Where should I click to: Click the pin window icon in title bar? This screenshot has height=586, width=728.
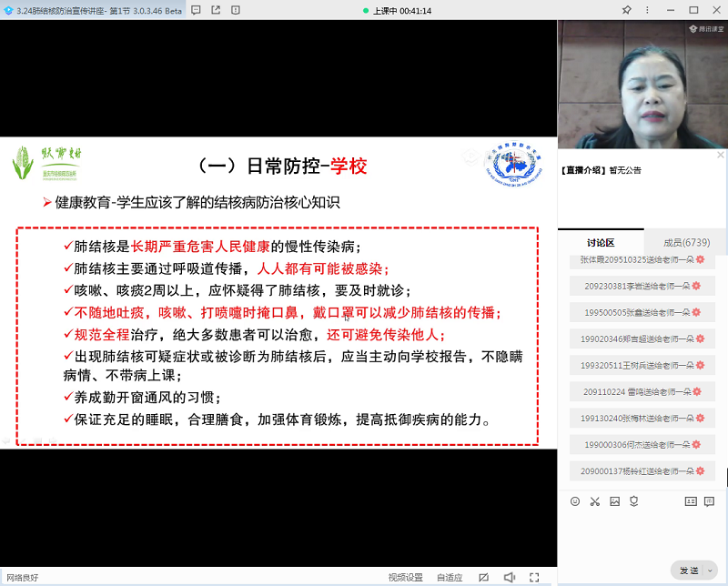click(627, 10)
